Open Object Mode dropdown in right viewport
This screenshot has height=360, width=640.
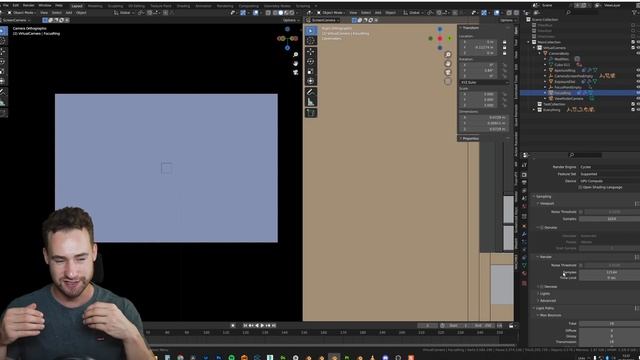point(332,13)
